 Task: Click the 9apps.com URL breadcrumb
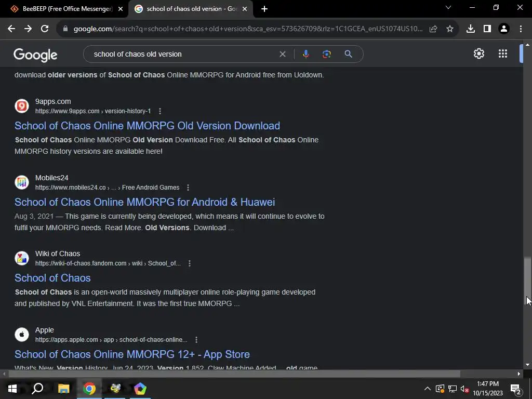pos(93,111)
